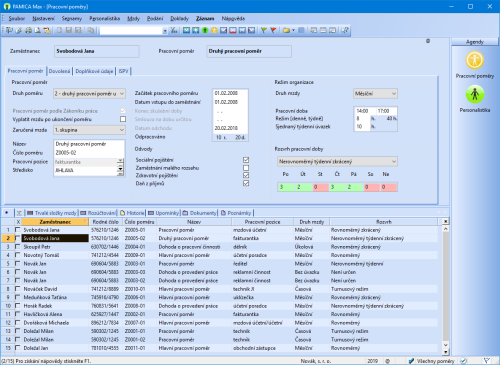Screen dimensions: 500x365
Task: Click the yellow folder toolbar icon
Action: coord(286,30)
